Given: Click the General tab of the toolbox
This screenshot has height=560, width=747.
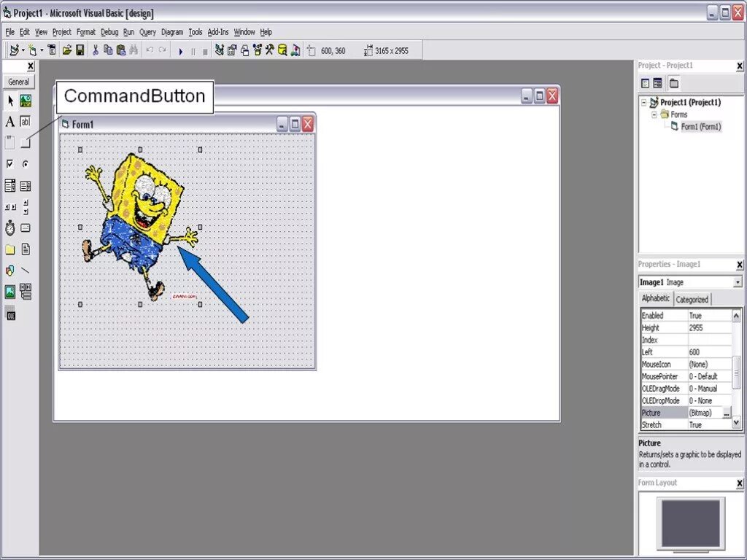Looking at the screenshot, I should [x=18, y=82].
